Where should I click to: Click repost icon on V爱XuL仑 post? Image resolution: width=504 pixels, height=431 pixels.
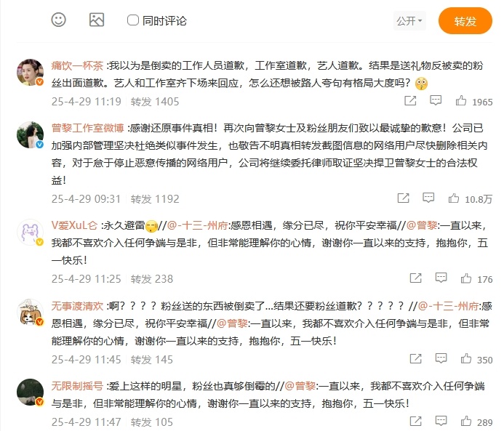pyautogui.click(x=415, y=278)
